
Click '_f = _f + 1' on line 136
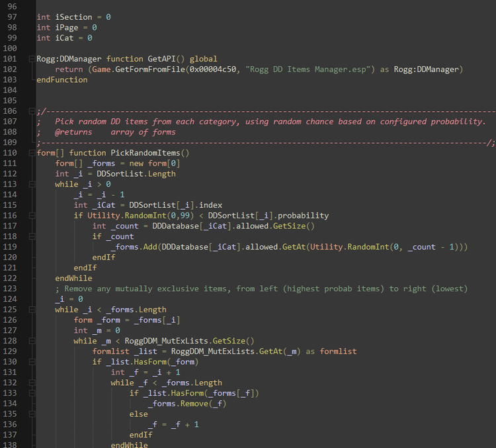click(x=173, y=425)
